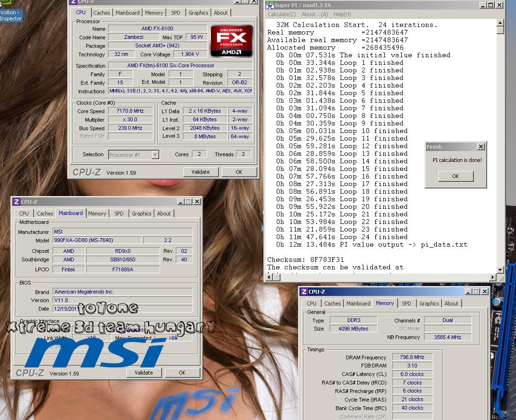Screen dimensions: 516x420
Task: Open the Inspector desktop shortcut
Action: tap(11, 15)
